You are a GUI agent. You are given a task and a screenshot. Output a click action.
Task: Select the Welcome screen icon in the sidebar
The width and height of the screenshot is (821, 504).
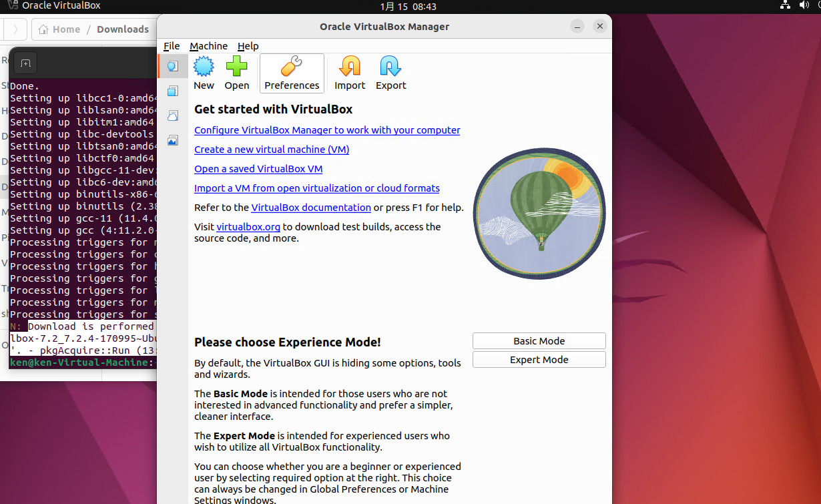pos(172,66)
